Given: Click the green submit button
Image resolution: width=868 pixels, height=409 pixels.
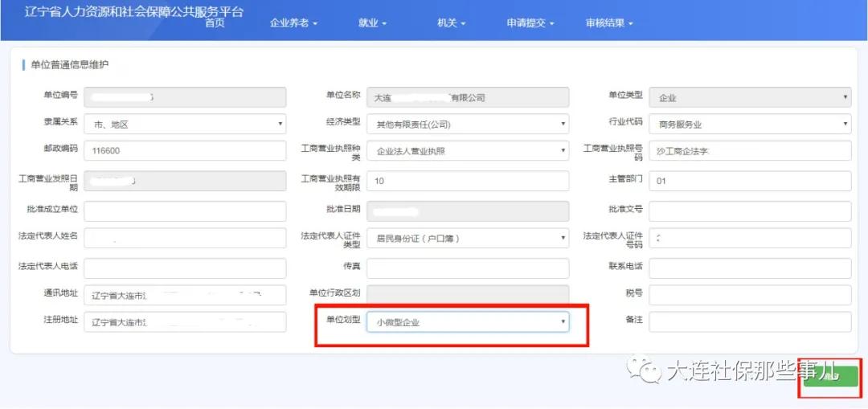Looking at the screenshot, I should tap(831, 377).
